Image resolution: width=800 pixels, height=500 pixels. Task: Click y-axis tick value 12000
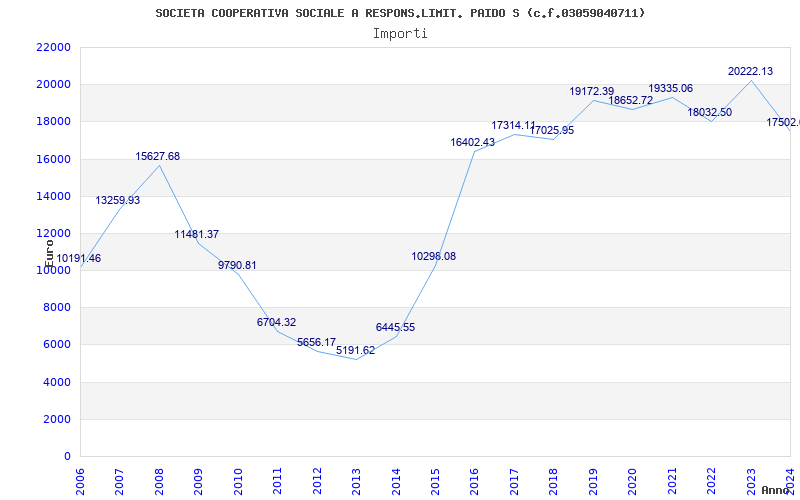point(54,234)
